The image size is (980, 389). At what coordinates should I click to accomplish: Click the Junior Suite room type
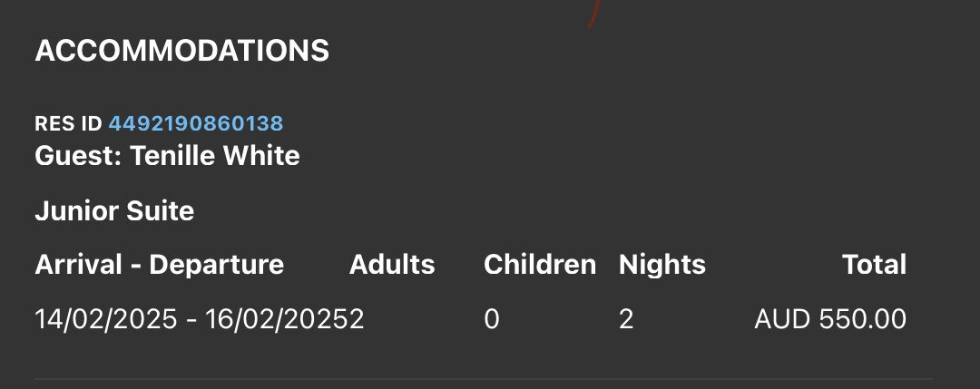[x=114, y=211]
